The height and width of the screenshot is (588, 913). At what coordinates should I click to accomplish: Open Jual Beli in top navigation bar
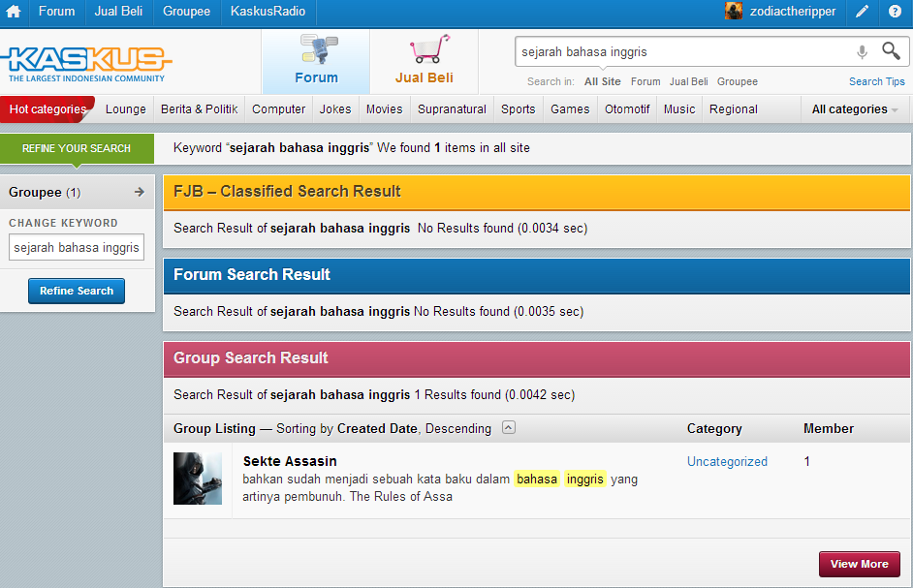pos(118,12)
